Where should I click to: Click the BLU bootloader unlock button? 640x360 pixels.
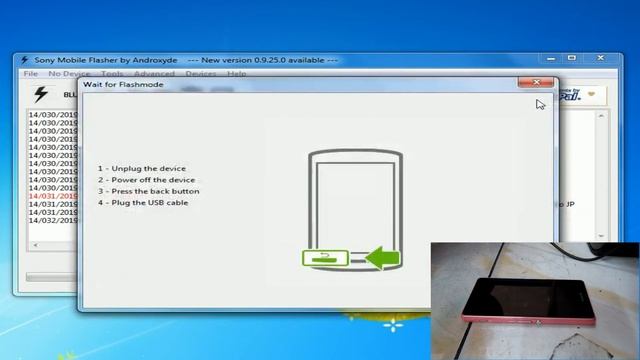70,95
